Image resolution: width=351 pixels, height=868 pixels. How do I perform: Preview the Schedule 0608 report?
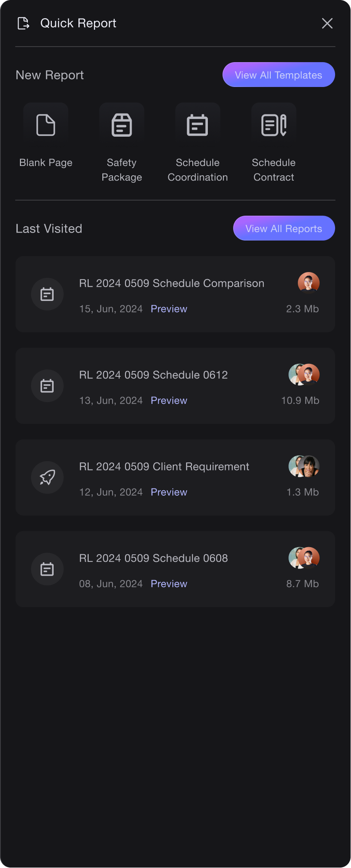pyautogui.click(x=169, y=584)
